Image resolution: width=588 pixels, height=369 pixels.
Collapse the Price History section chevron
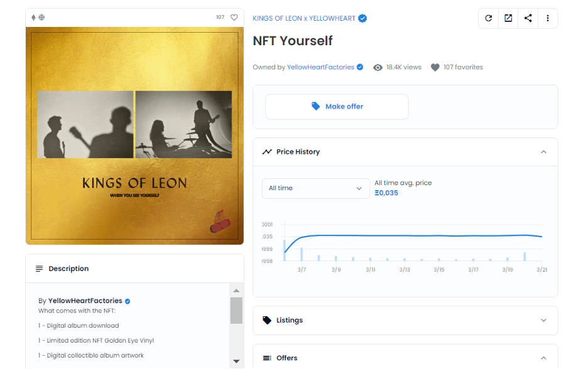[543, 152]
